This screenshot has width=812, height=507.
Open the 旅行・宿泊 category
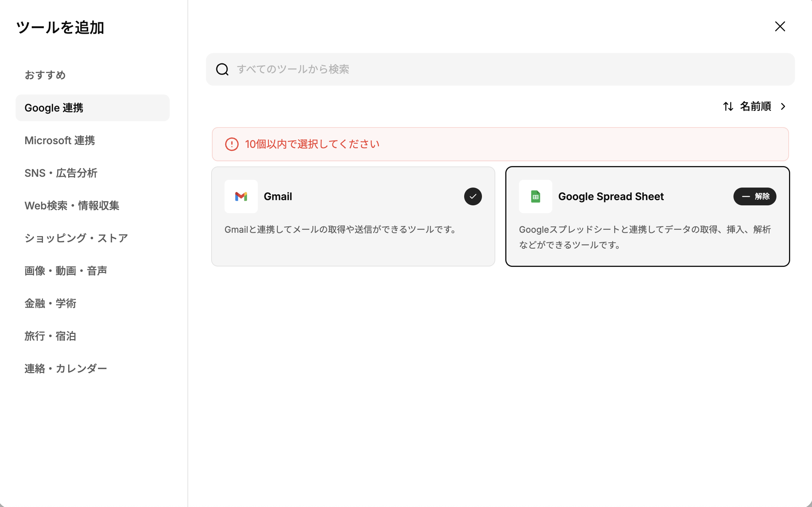(x=50, y=336)
